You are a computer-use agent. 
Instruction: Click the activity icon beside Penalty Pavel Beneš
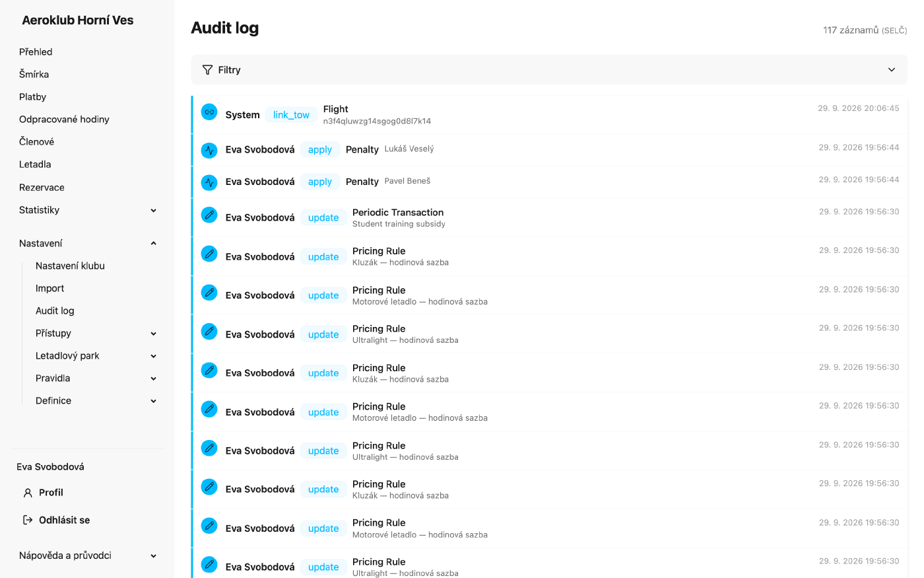[x=209, y=182]
